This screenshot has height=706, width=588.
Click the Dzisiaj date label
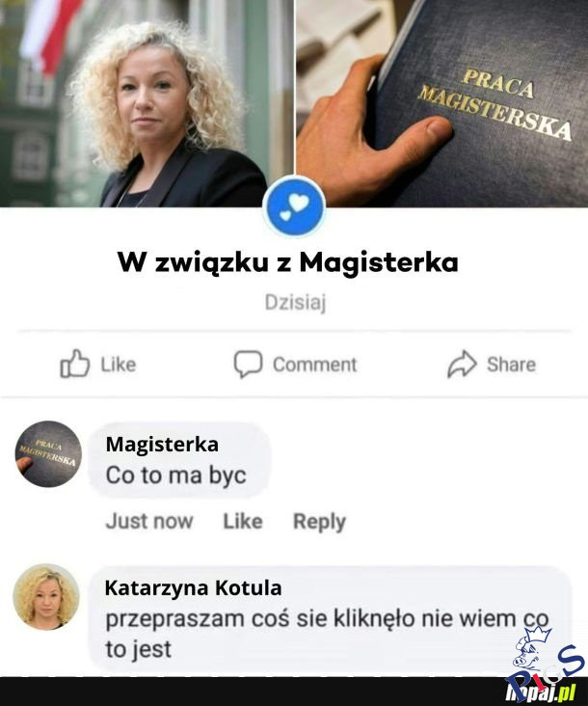[x=295, y=303]
